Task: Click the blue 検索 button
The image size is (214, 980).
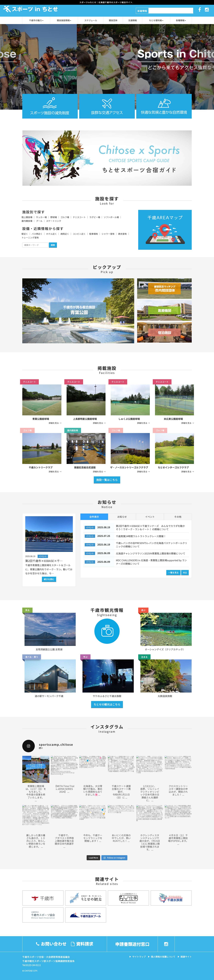Action: pos(53,245)
